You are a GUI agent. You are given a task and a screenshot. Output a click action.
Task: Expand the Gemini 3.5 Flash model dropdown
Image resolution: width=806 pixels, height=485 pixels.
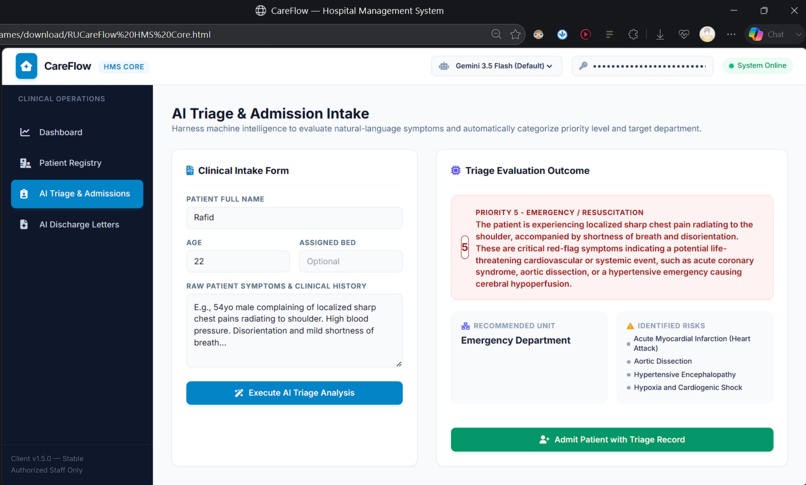(497, 66)
